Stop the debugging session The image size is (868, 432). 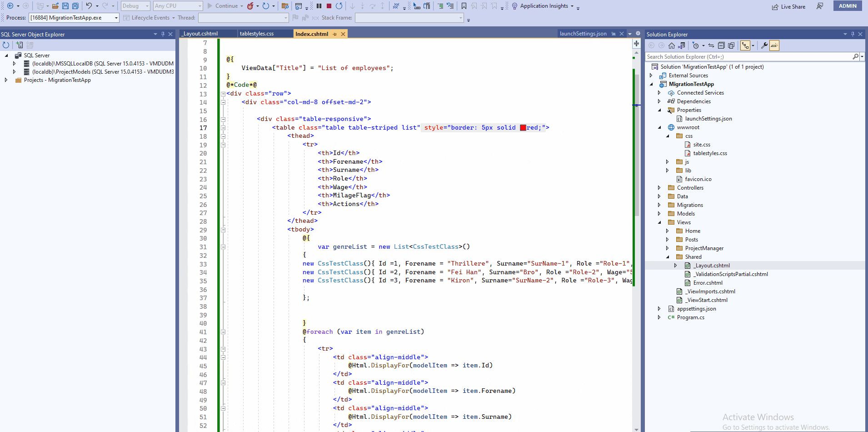(x=329, y=5)
